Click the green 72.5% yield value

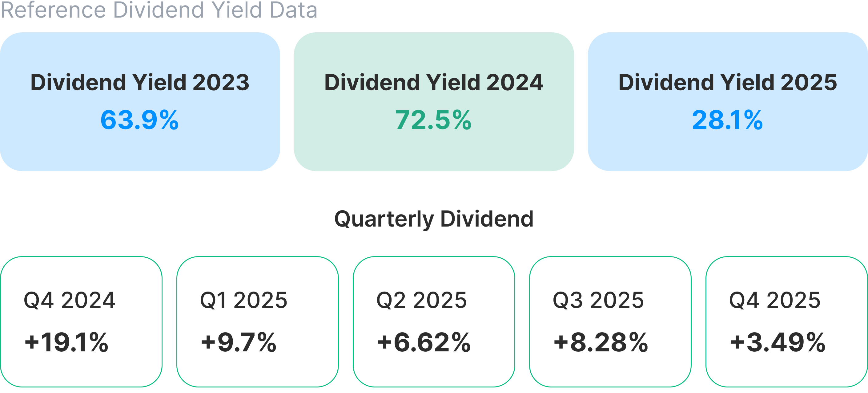pos(433,120)
